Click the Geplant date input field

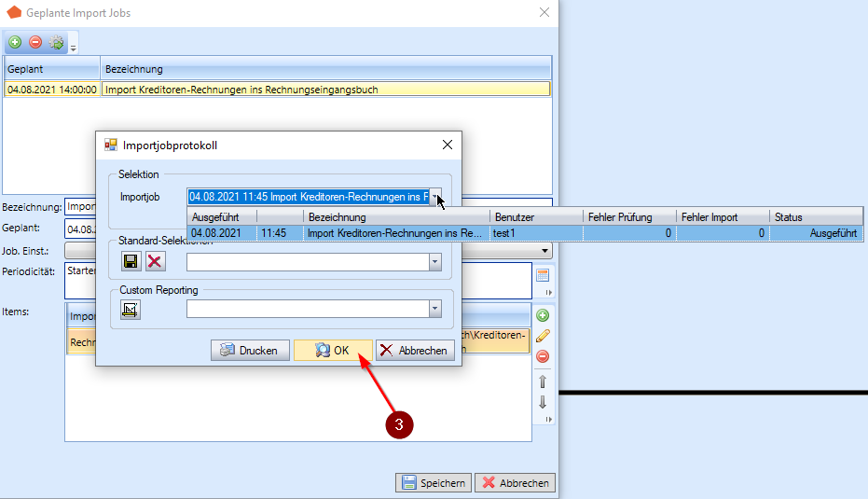point(80,229)
